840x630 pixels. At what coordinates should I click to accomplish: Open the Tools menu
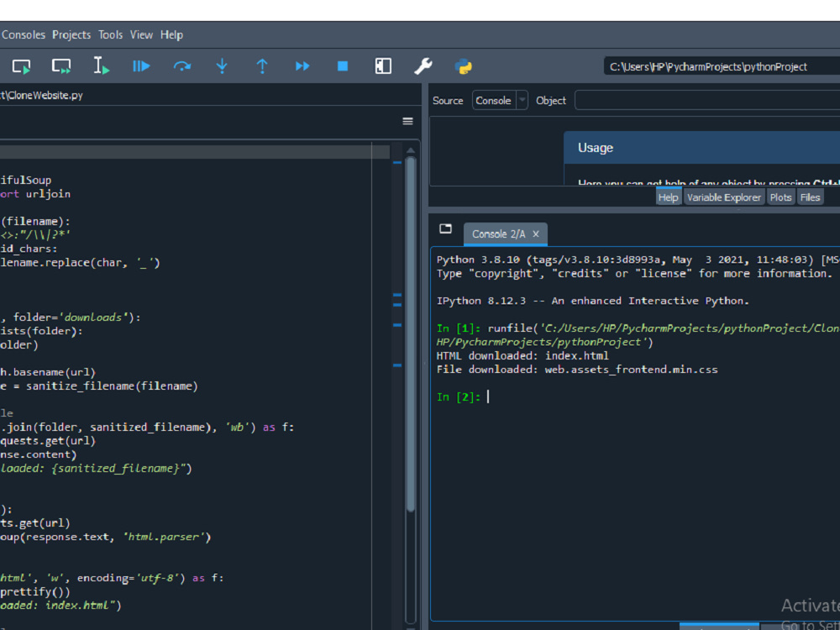pyautogui.click(x=110, y=34)
